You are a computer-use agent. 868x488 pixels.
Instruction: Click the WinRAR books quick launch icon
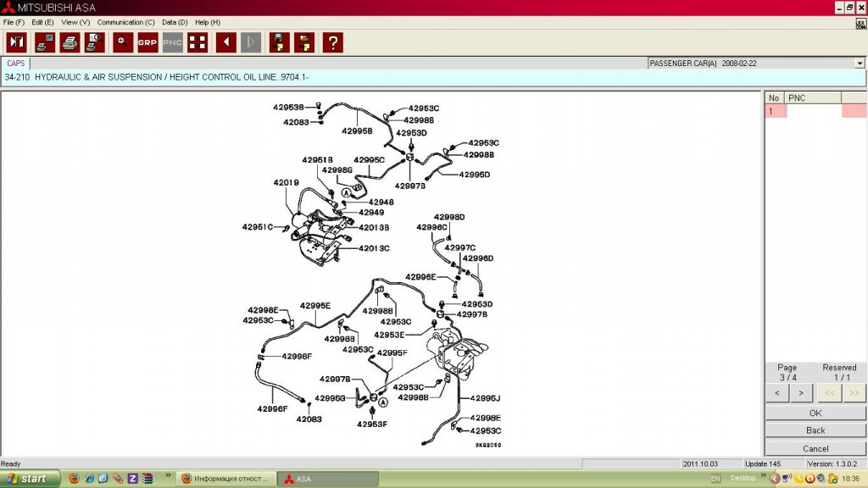147,479
